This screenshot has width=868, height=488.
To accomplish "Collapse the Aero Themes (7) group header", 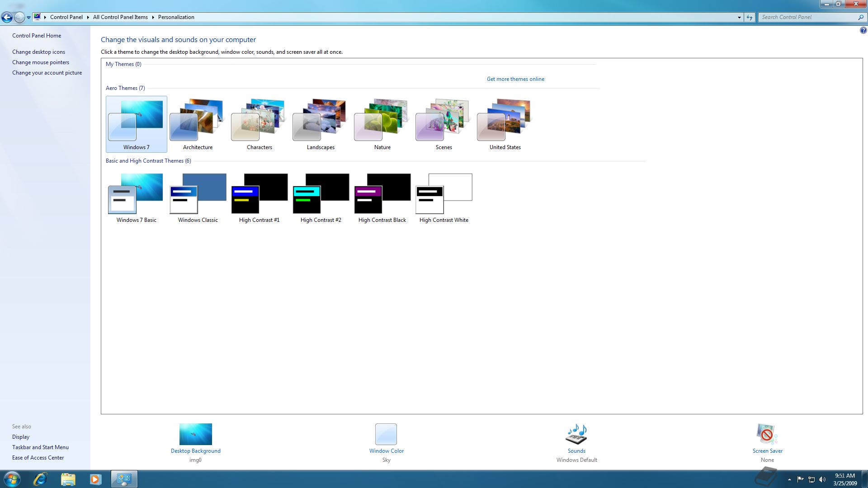I will [x=125, y=88].
